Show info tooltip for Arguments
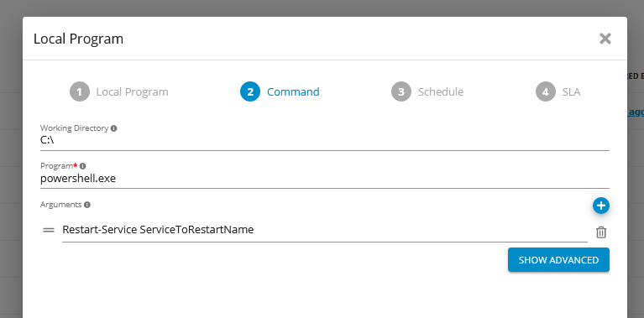This screenshot has height=318, width=644. [87, 205]
